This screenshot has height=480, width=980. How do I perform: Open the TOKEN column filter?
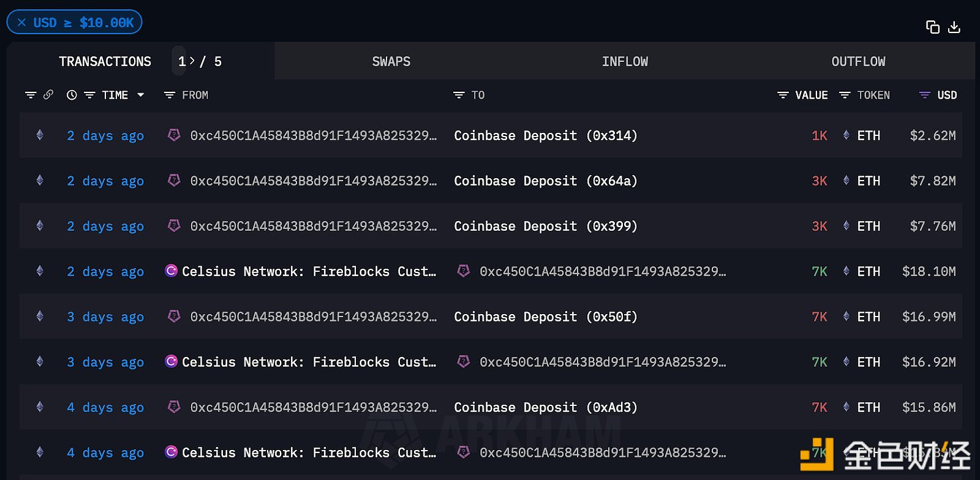click(845, 95)
